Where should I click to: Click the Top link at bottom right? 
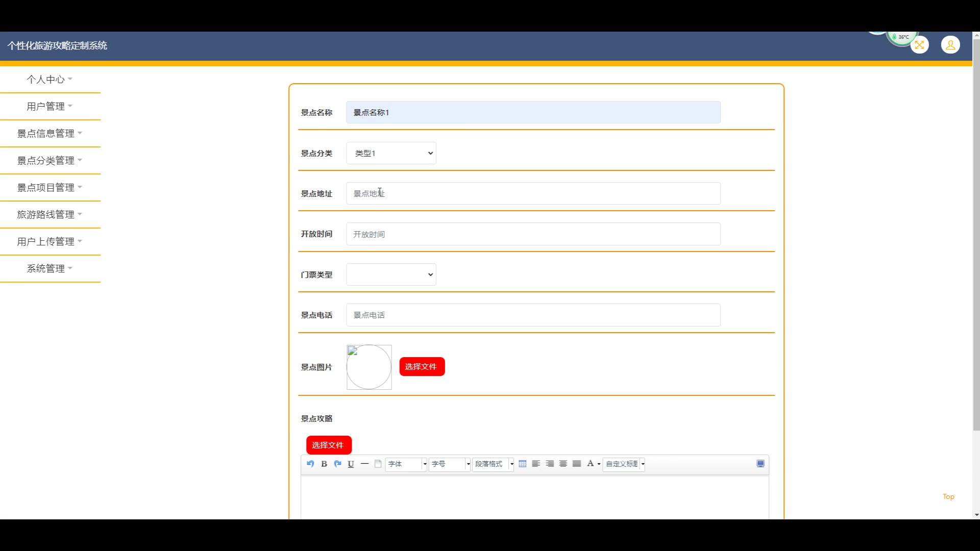948,496
